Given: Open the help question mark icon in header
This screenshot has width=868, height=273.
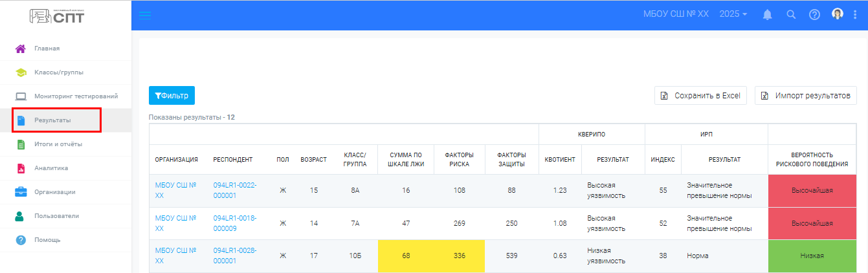Looking at the screenshot, I should tap(814, 14).
